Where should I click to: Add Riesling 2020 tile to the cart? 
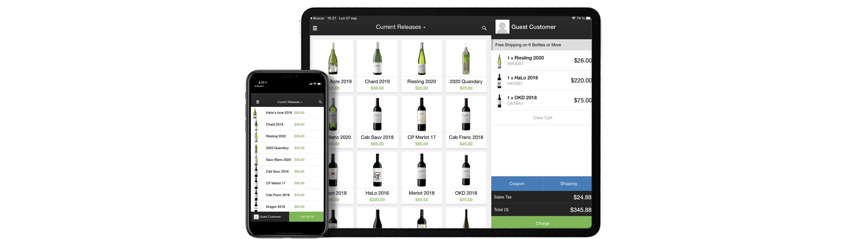click(x=422, y=66)
